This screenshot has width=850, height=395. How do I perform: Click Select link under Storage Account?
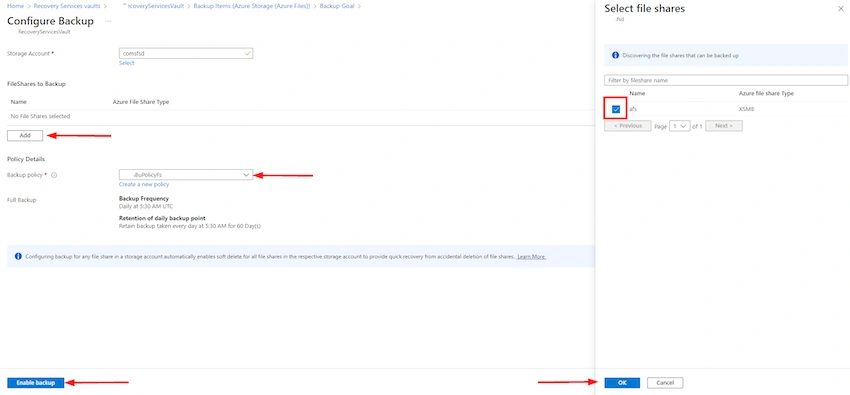(126, 63)
